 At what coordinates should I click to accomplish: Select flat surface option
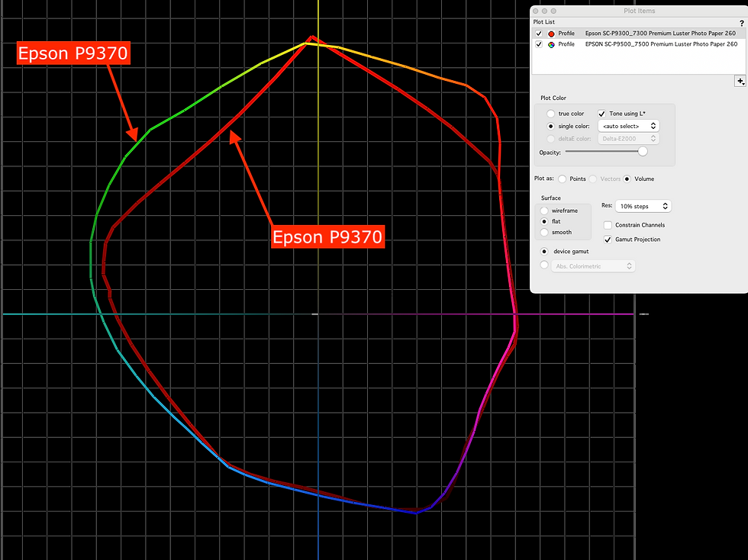543,221
